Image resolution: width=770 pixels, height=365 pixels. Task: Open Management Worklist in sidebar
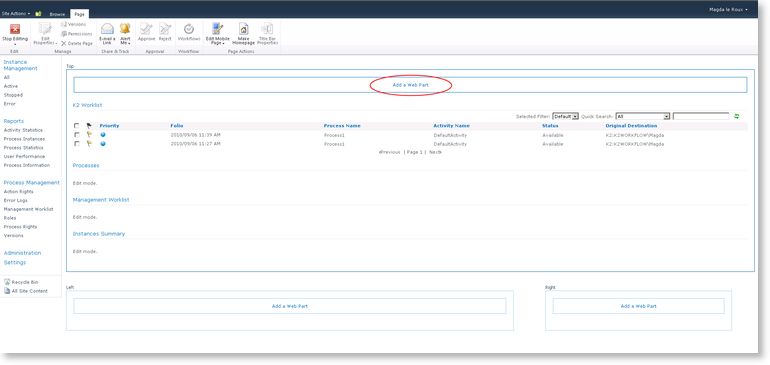(x=28, y=209)
